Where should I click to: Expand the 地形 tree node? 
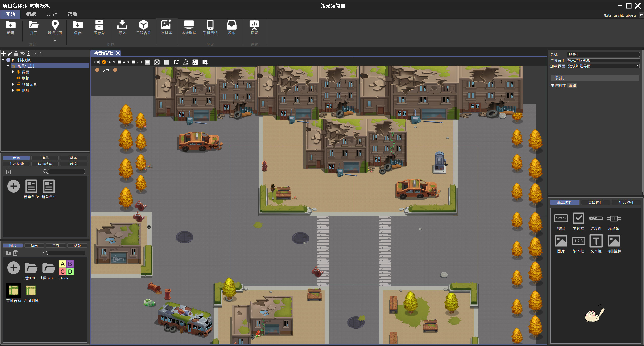point(13,90)
